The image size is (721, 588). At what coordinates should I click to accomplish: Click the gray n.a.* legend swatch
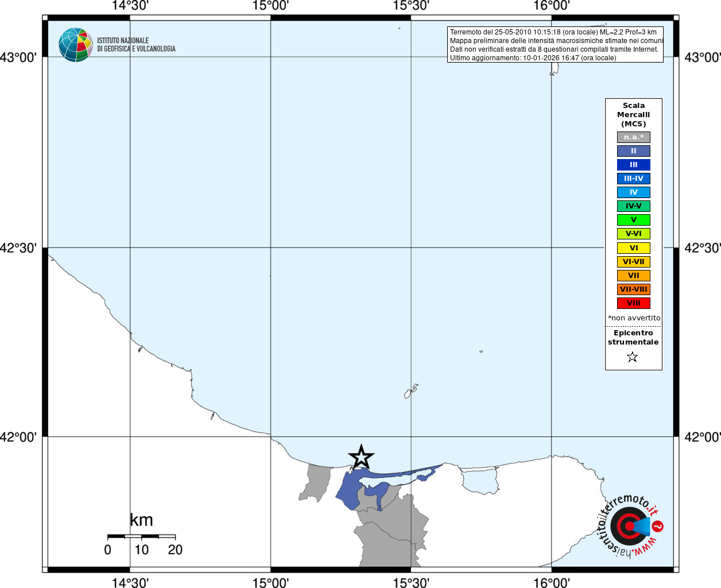(x=634, y=137)
